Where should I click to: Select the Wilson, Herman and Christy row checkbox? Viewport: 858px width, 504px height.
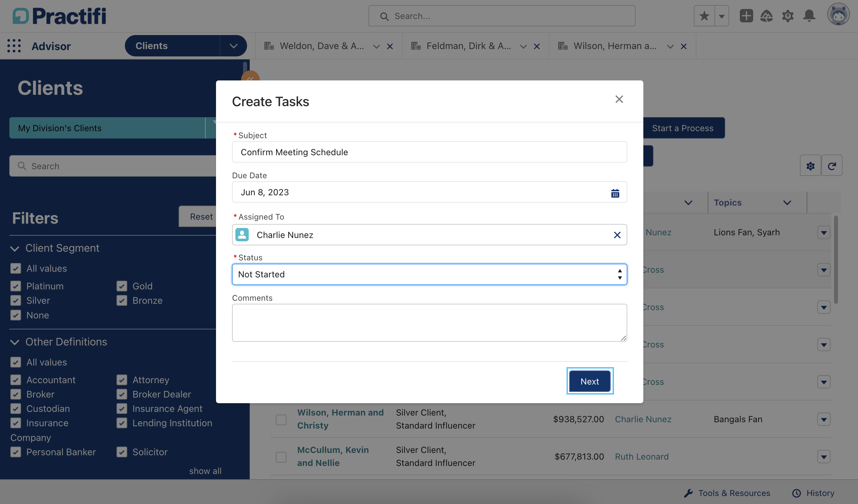pyautogui.click(x=281, y=420)
